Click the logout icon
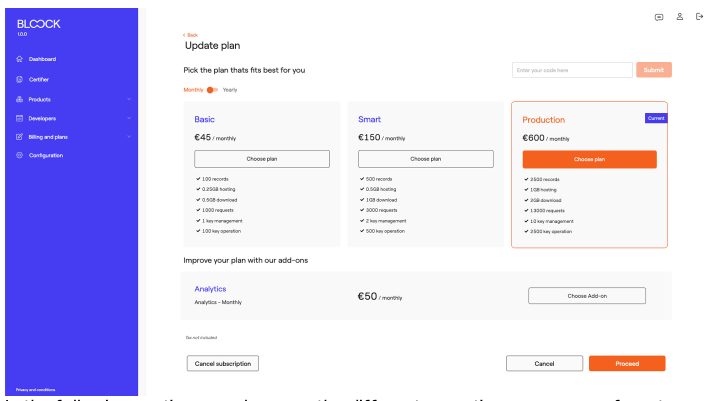The width and height of the screenshot is (713, 401). tap(698, 16)
